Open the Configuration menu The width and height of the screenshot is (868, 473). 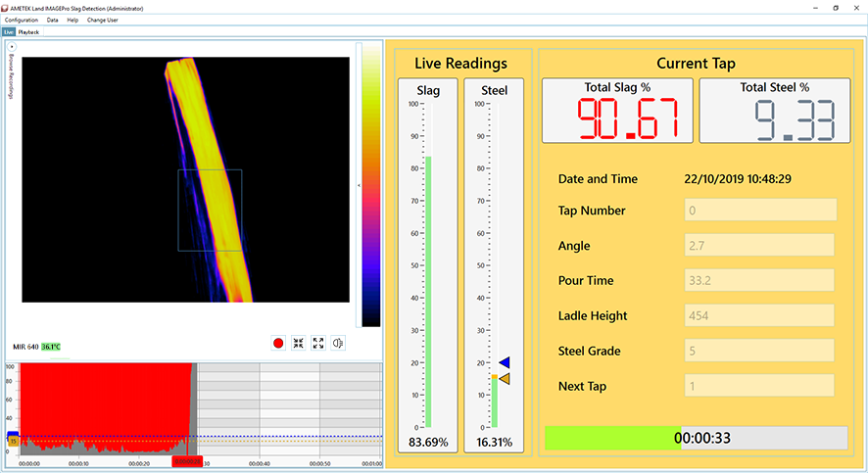pyautogui.click(x=22, y=20)
